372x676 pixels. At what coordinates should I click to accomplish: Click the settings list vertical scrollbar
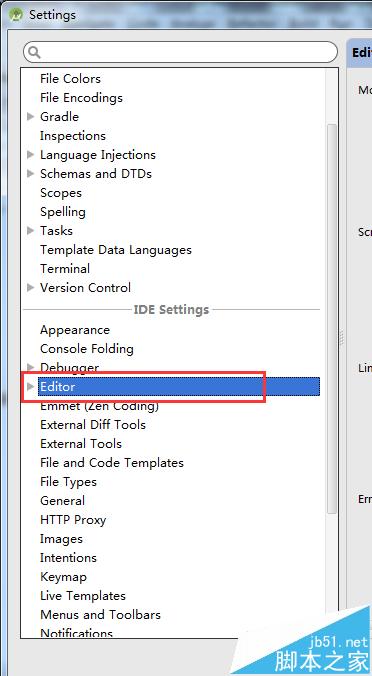coord(332,318)
